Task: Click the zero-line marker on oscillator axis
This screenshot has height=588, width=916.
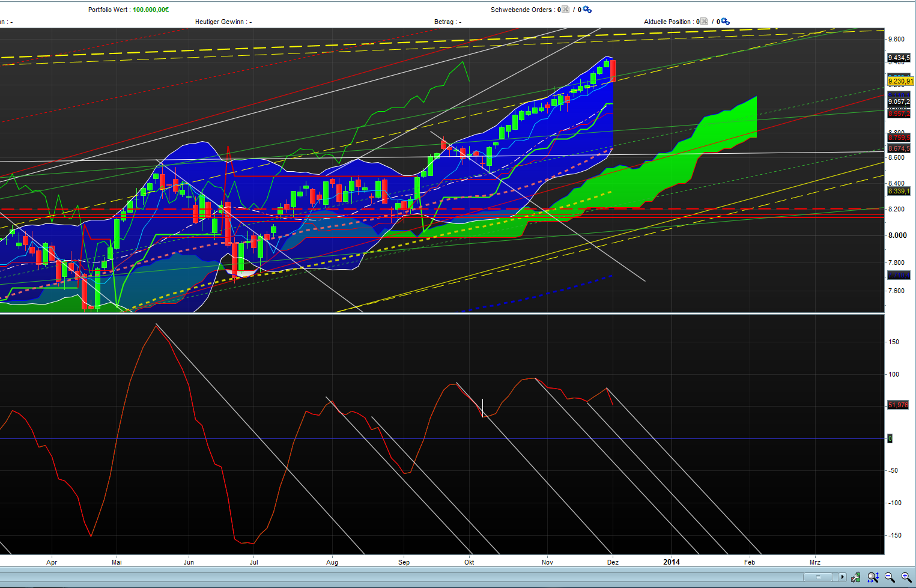Action: pyautogui.click(x=890, y=438)
